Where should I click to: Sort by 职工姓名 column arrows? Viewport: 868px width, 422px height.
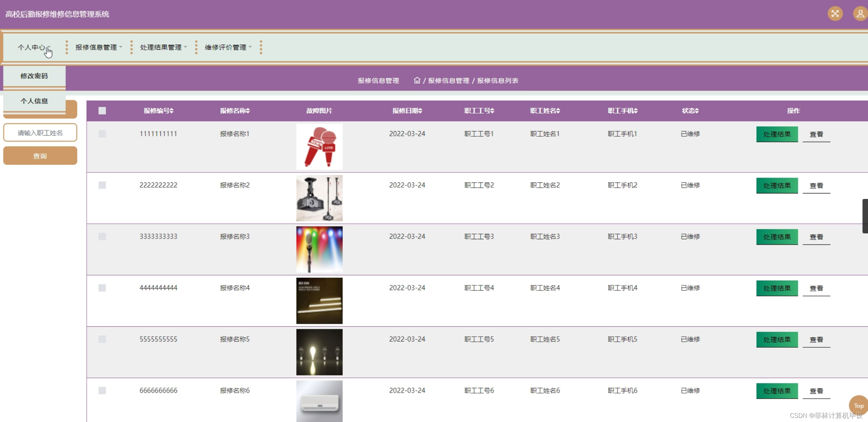pyautogui.click(x=558, y=110)
